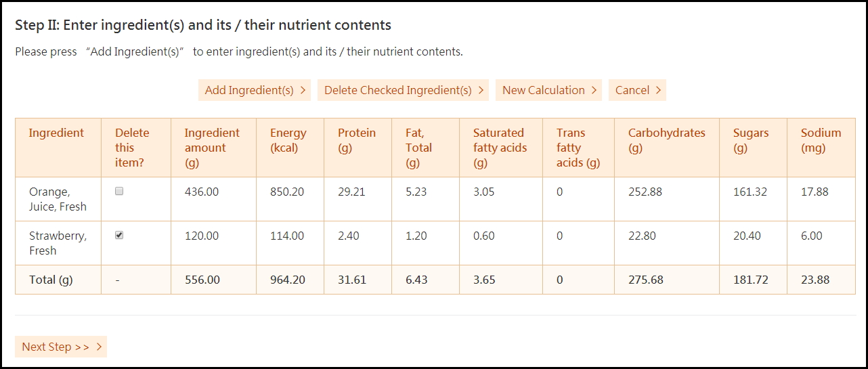
Task: Click the Sodium (mg) column header
Action: (x=821, y=140)
